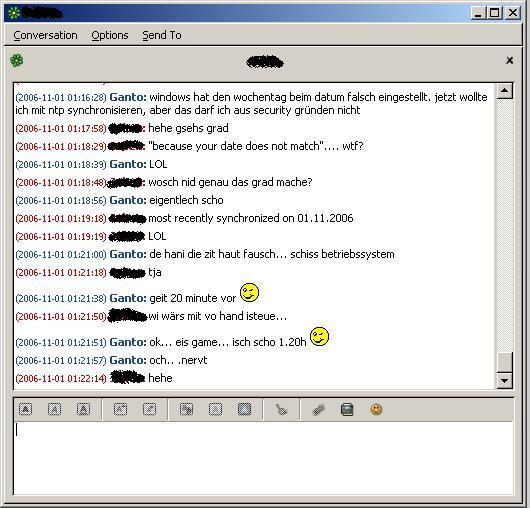530x508 pixels.
Task: Open the smiley insertion menu
Action: point(376,410)
